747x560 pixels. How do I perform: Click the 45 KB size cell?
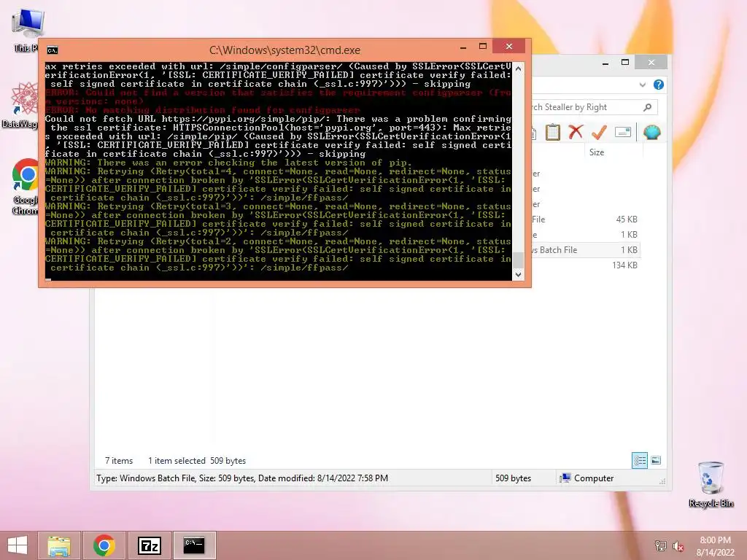pyautogui.click(x=627, y=219)
